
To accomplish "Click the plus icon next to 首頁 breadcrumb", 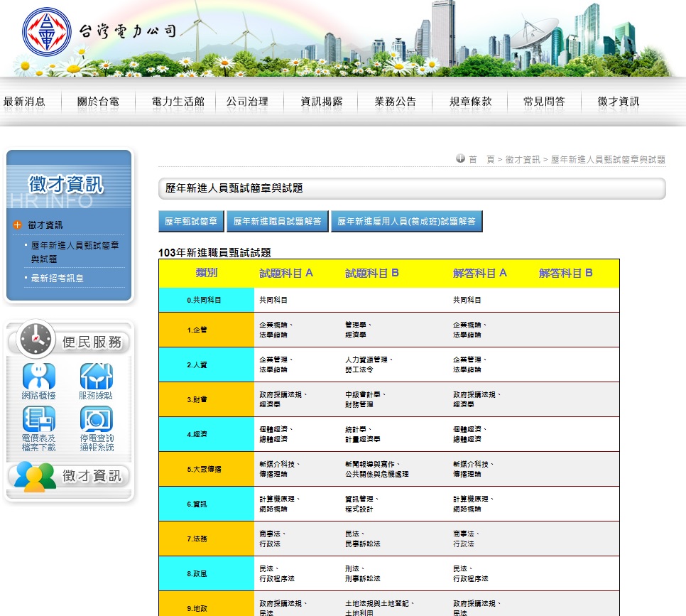I will coord(460,158).
